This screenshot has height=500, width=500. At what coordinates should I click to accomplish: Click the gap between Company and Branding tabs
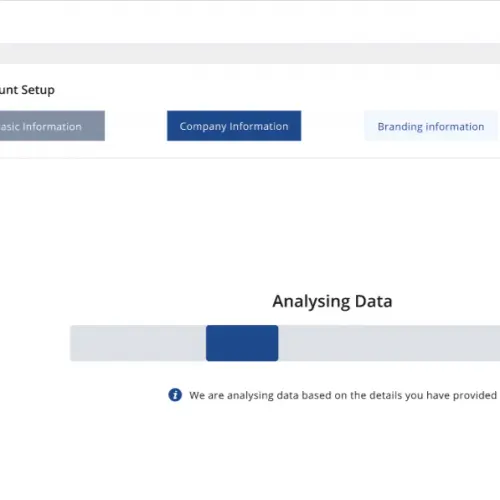[332, 126]
